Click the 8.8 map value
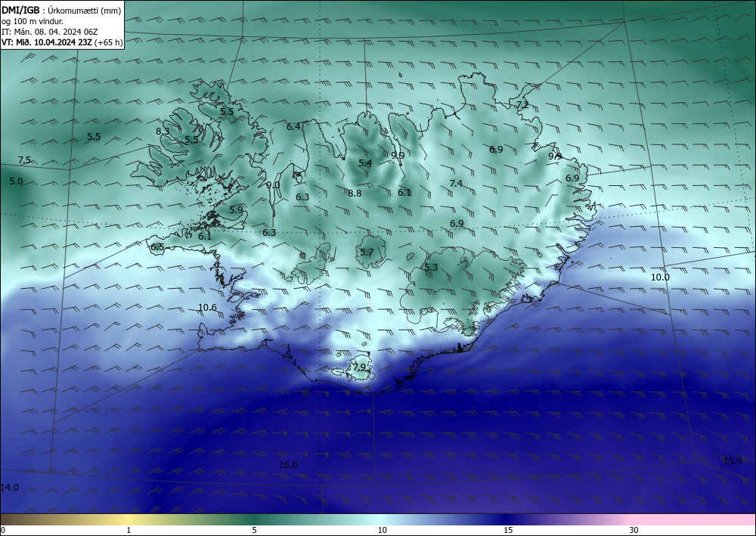 point(355,194)
